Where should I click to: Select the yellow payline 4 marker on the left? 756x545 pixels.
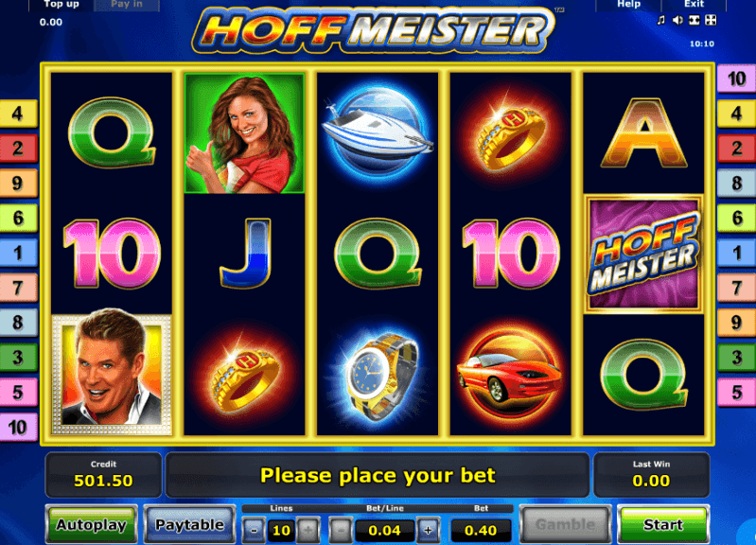click(18, 114)
